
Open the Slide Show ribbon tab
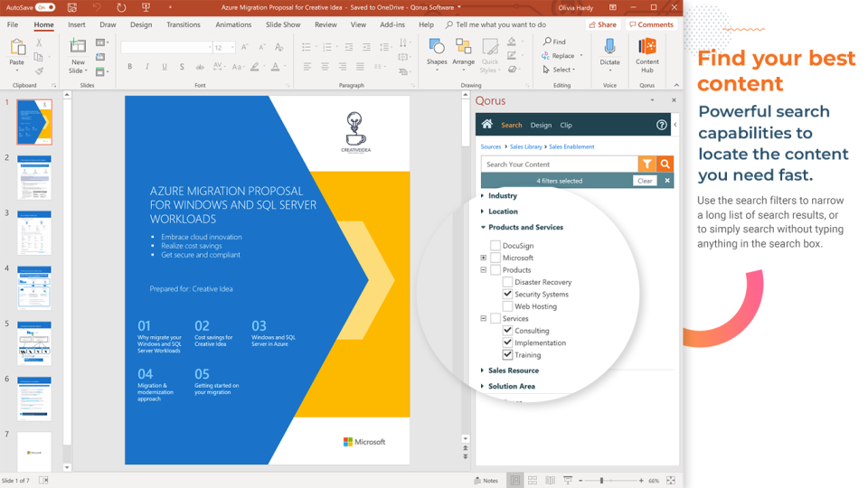click(x=283, y=24)
